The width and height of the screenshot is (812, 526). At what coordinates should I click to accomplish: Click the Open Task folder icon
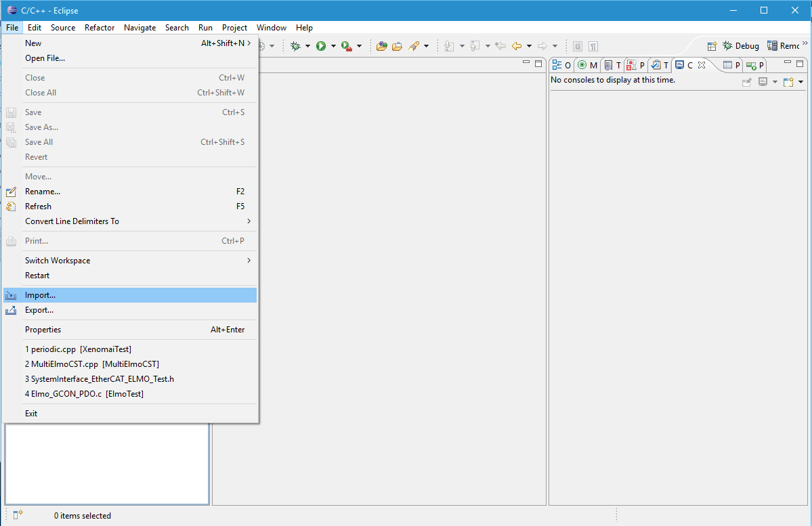pyautogui.click(x=398, y=46)
